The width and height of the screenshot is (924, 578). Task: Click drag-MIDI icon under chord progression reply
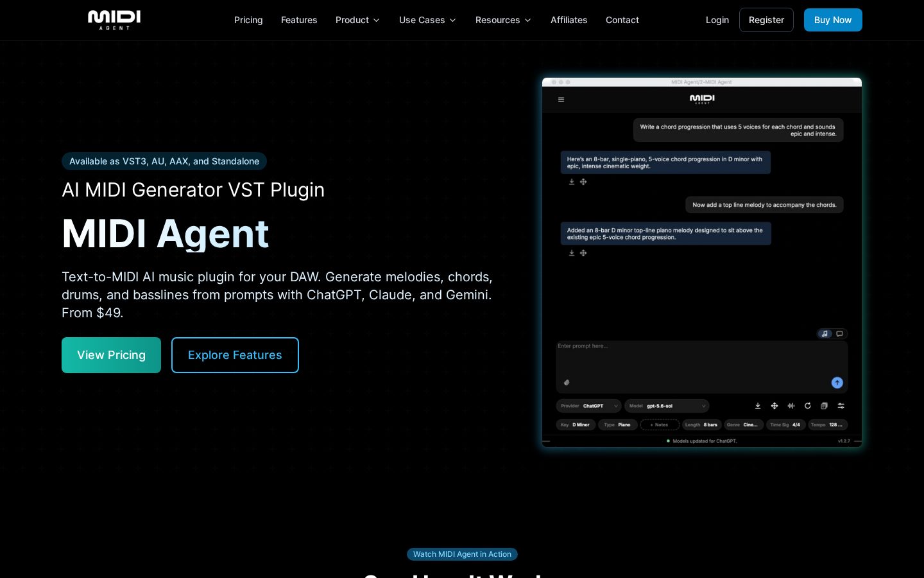pyautogui.click(x=583, y=182)
